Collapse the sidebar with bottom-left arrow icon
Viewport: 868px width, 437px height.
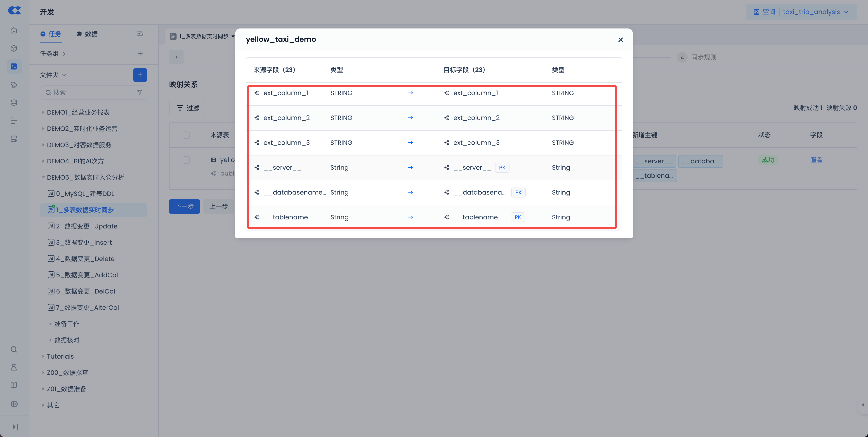[x=15, y=427]
